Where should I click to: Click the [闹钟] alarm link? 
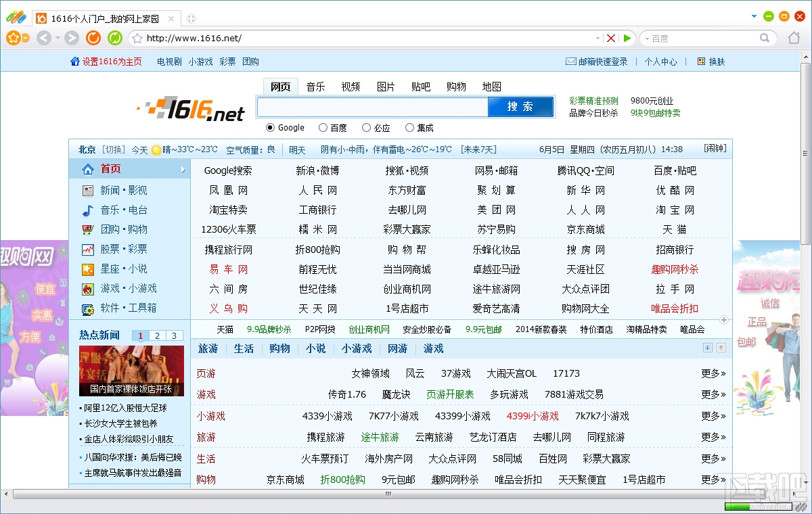point(715,149)
